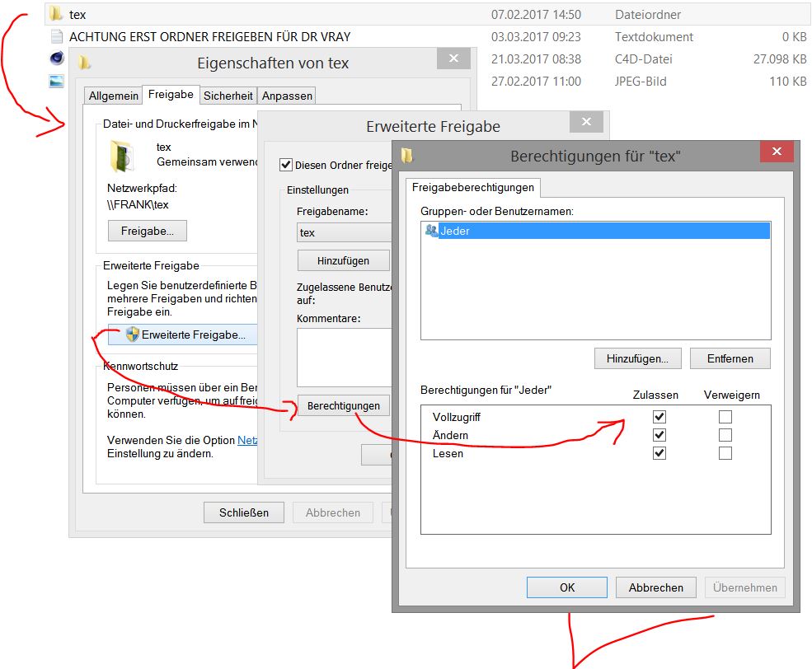Click folder icon in Berechtigungen title bar
812x669 pixels.
[407, 156]
